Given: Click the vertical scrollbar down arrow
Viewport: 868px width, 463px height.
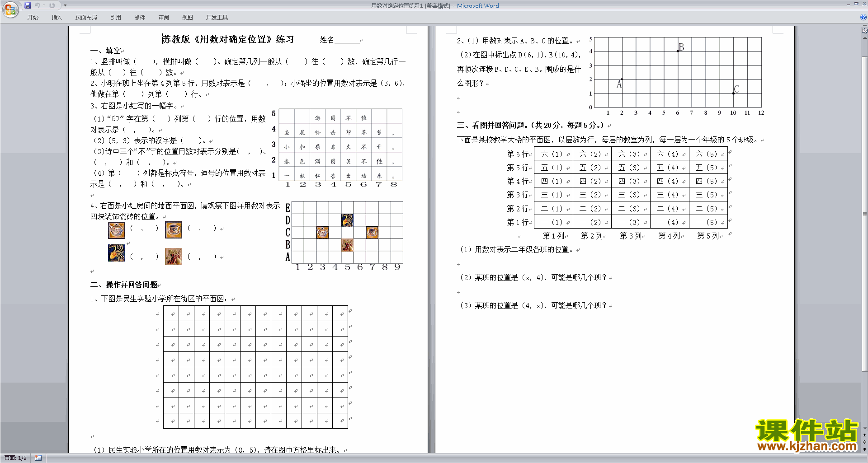Looking at the screenshot, I should [x=864, y=428].
